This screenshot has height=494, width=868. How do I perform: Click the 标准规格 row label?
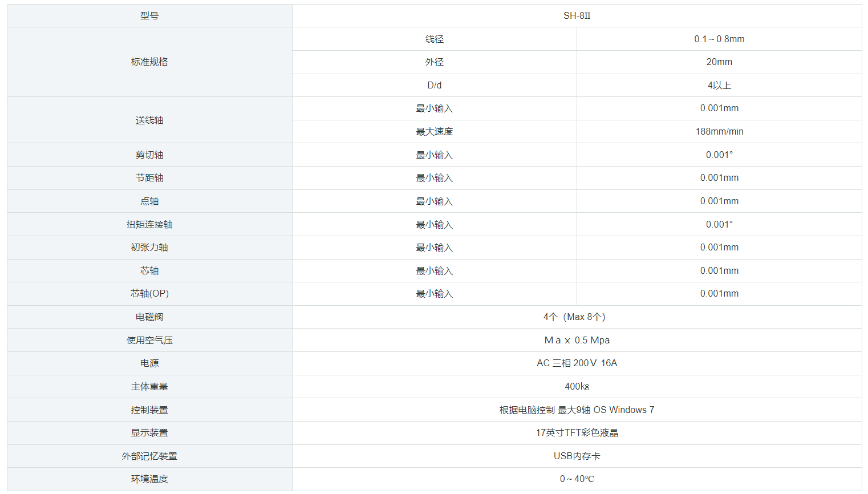149,62
